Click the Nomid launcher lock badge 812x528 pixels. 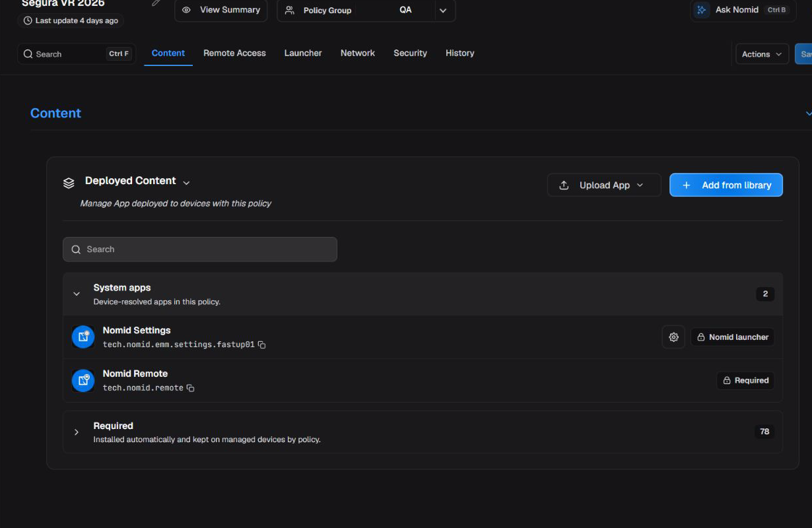pyautogui.click(x=732, y=337)
